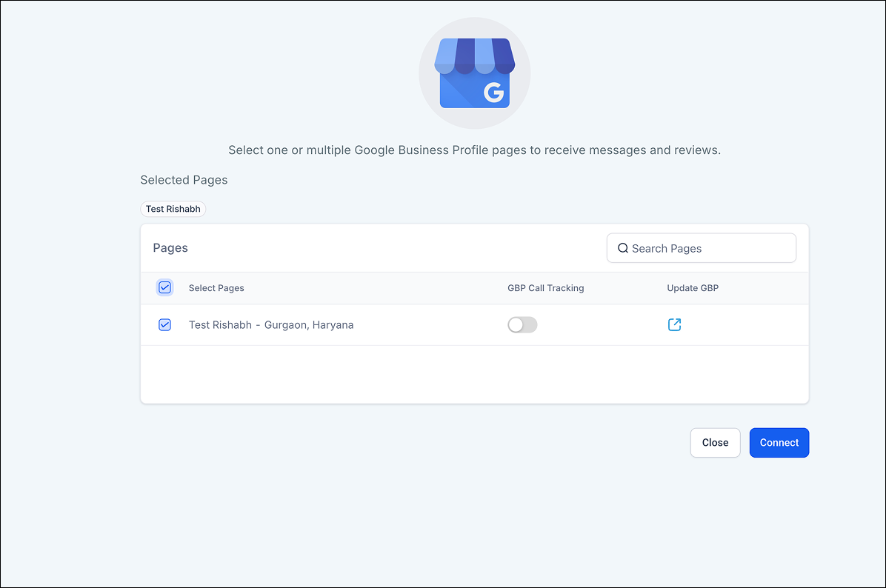Click the Google Business Profile storefront logo

pyautogui.click(x=474, y=73)
